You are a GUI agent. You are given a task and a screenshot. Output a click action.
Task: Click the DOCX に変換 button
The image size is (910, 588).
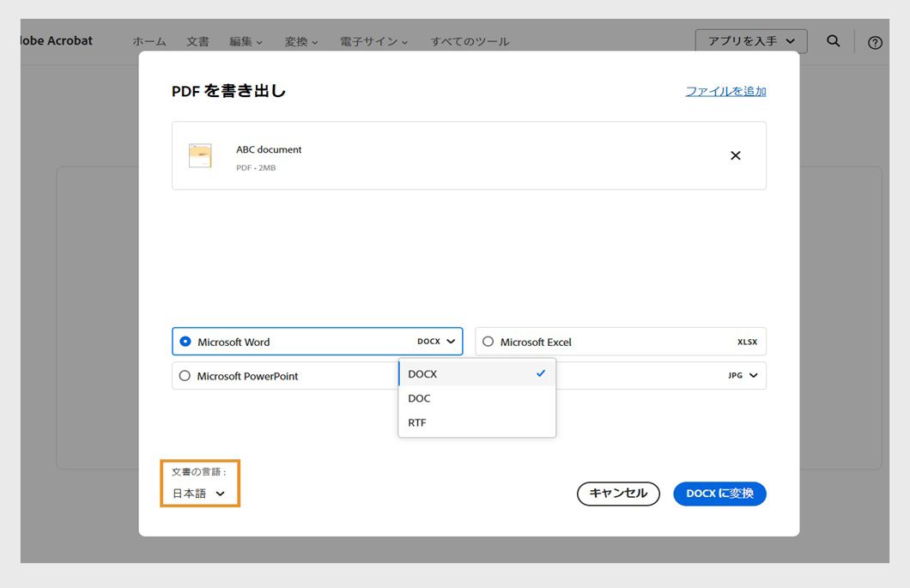pos(719,494)
